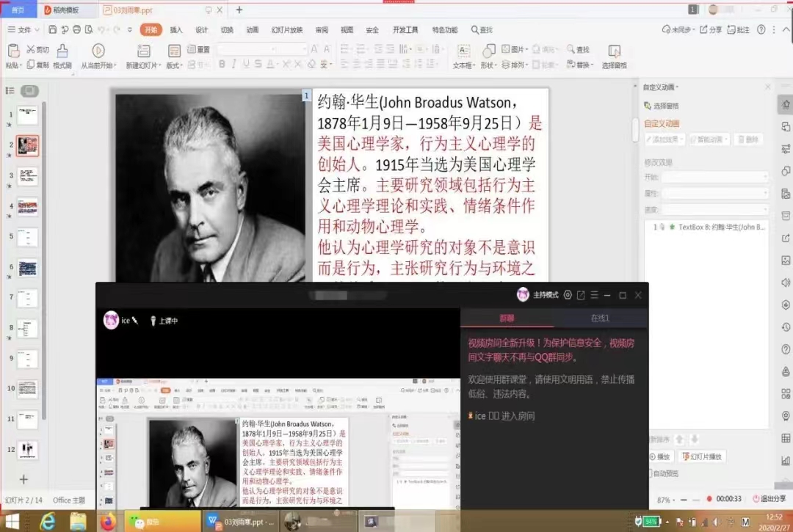Screen dimensions: 793x532
Task: Select slide 4 thumbnail in slide panel
Action: tap(27, 207)
